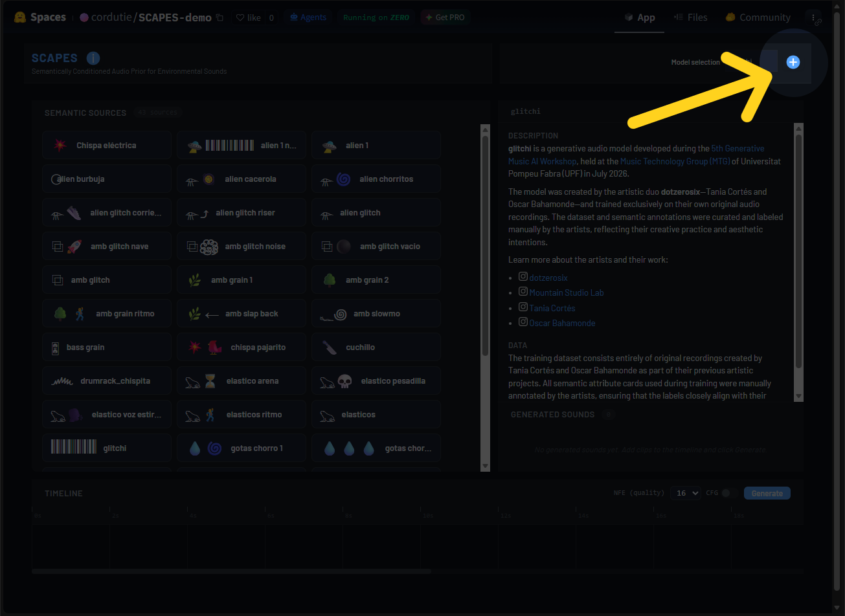Viewport: 845px width, 616px height.
Task: Pick the alien burbuja source
Action: (x=107, y=179)
